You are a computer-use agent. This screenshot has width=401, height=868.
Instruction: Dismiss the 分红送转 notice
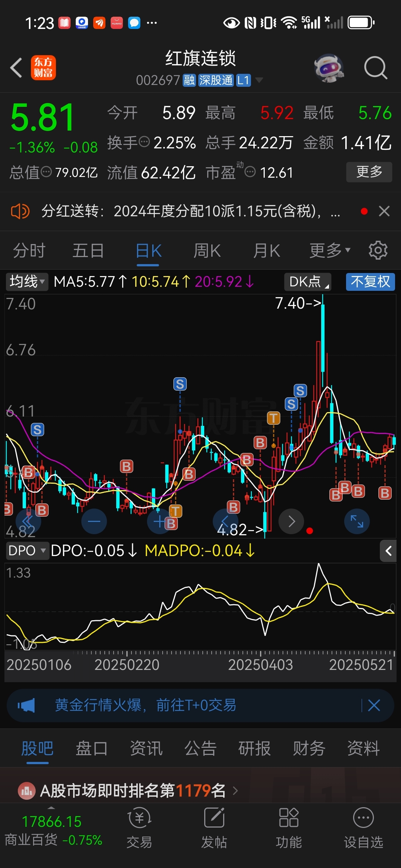384,211
